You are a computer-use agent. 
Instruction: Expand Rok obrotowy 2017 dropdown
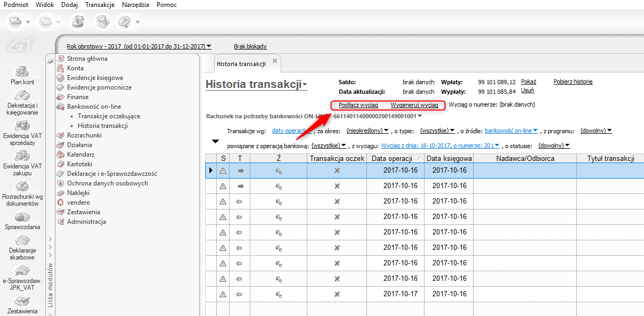(x=138, y=46)
